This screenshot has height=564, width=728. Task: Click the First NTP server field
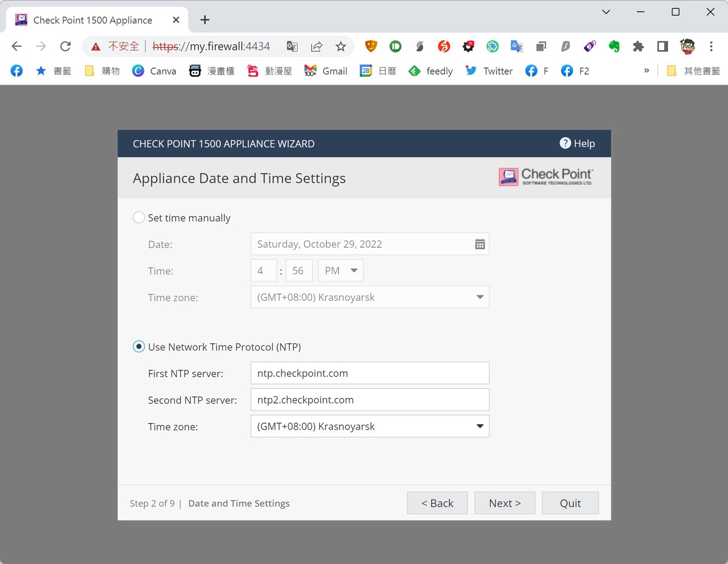pos(369,373)
